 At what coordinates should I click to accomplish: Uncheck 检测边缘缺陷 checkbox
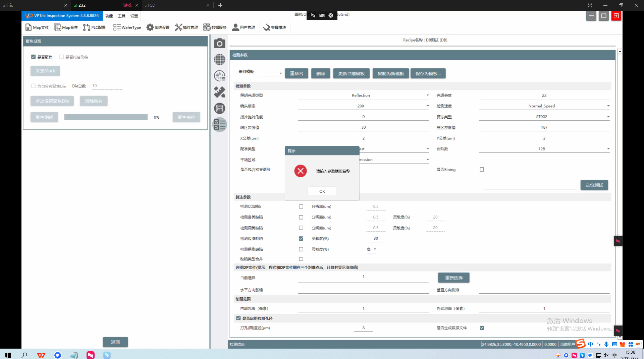point(301,239)
